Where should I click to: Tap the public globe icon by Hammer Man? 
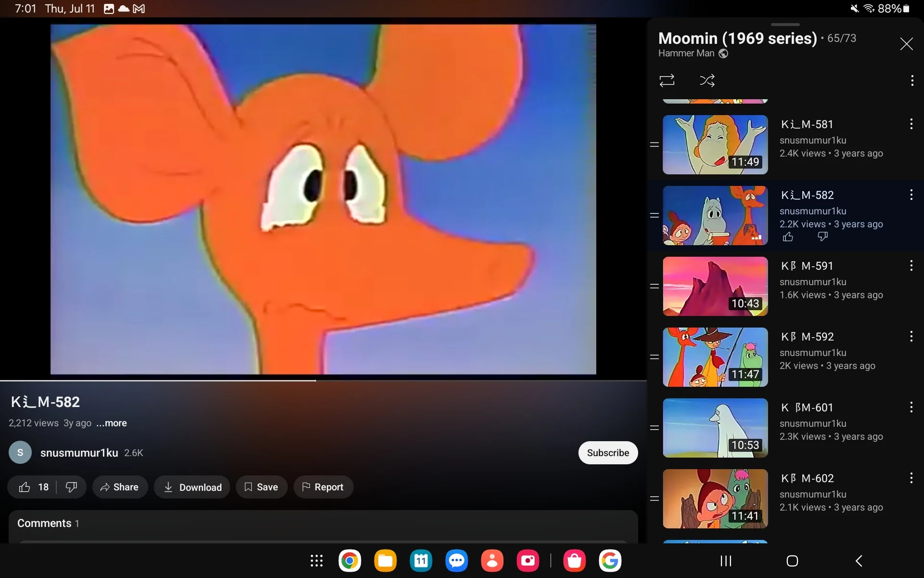point(723,53)
